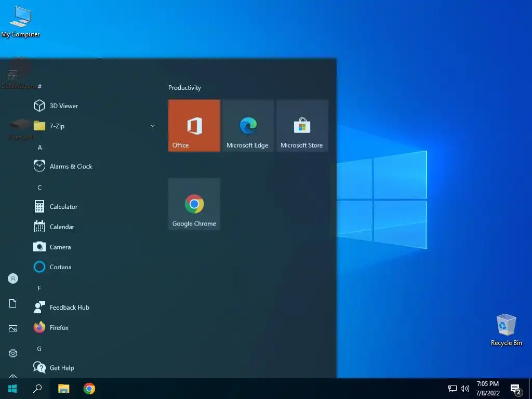Open Calendar app
532x399 pixels.
point(95,227)
